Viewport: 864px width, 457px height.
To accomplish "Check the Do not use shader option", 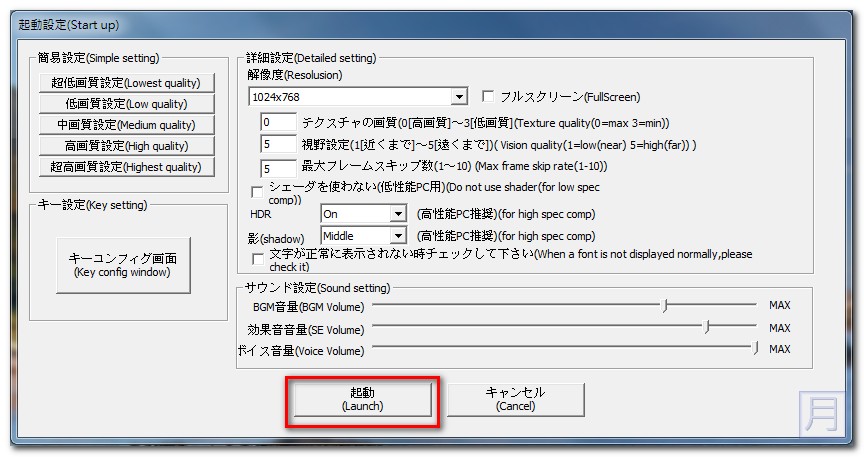I will coord(259,190).
